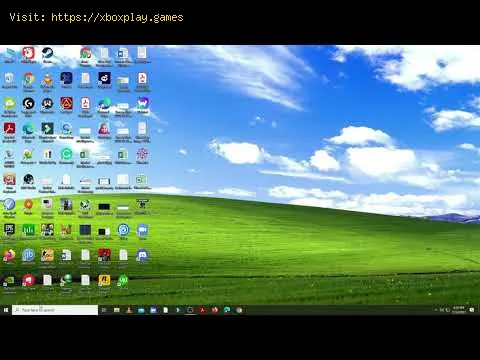The width and height of the screenshot is (480, 360).
Task: Open the notification center in the tray
Action: click(x=472, y=310)
